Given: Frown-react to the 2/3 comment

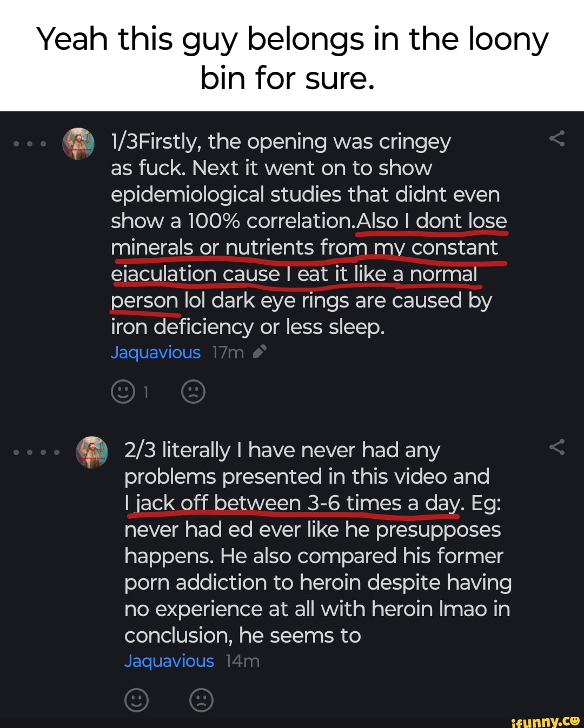Looking at the screenshot, I should (201, 700).
